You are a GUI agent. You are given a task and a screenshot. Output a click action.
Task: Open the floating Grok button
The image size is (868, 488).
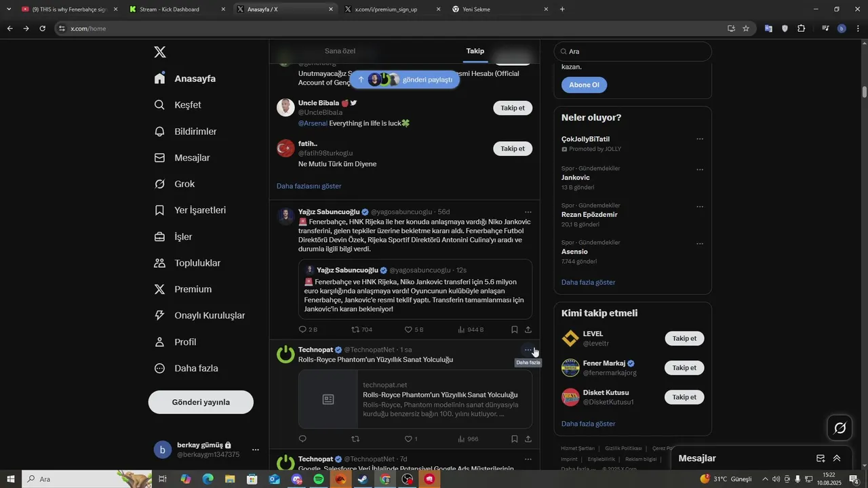(840, 428)
